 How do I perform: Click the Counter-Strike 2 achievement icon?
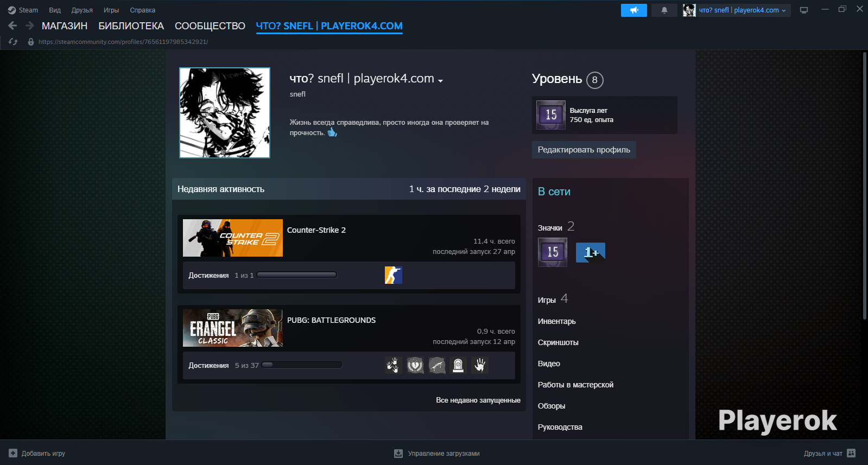click(394, 275)
